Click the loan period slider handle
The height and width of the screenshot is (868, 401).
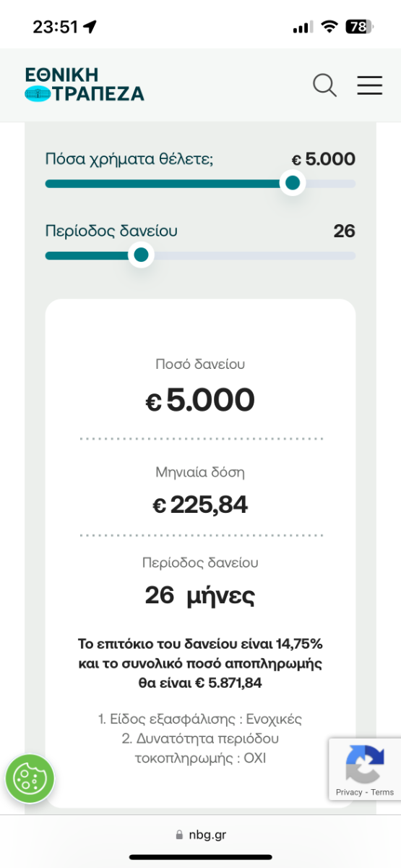[141, 255]
